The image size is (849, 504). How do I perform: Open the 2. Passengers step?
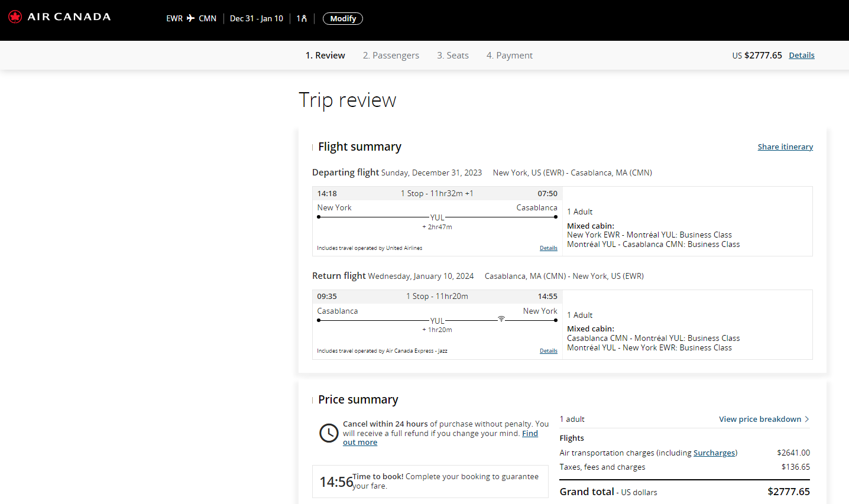(391, 56)
